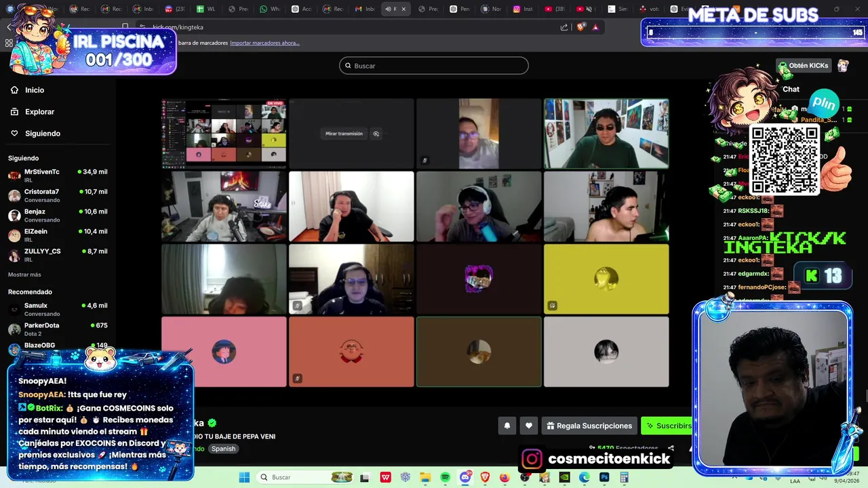Open the Explorar sidebar item
The image size is (868, 488).
(39, 112)
